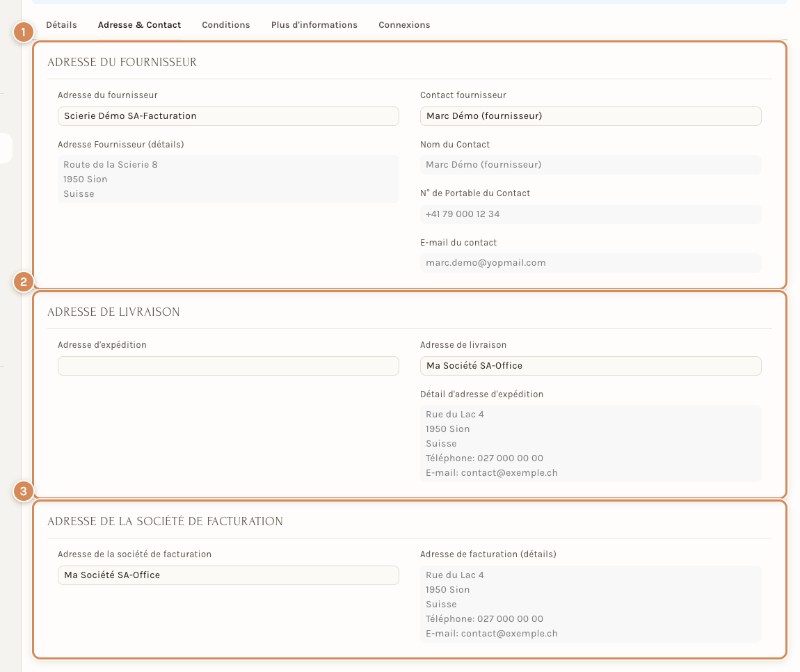The width and height of the screenshot is (800, 672).
Task: Switch to the Conditions tab
Action: tap(226, 25)
